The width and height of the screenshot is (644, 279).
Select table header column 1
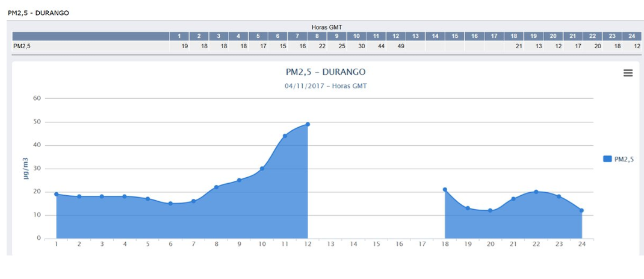(179, 36)
